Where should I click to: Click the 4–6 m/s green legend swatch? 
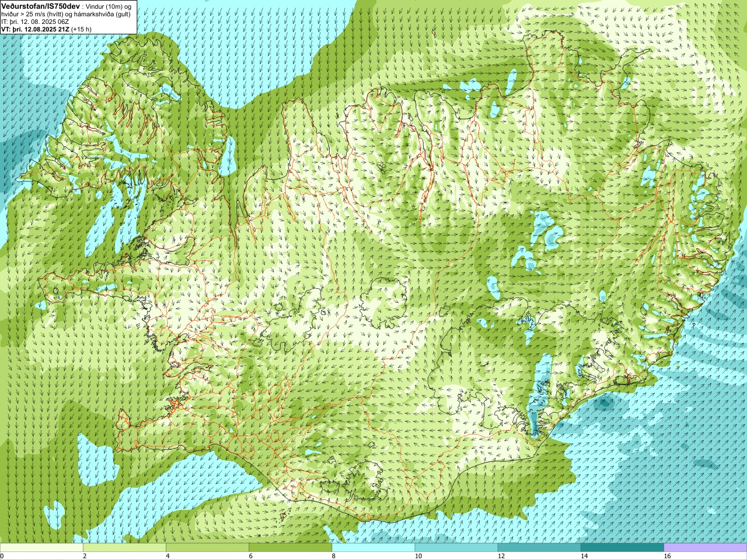[207, 548]
